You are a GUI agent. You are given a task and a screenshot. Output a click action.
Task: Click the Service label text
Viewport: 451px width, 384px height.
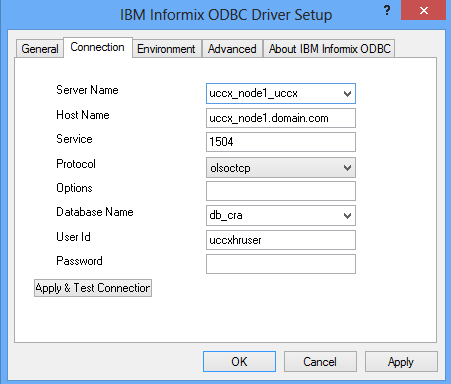(74, 139)
